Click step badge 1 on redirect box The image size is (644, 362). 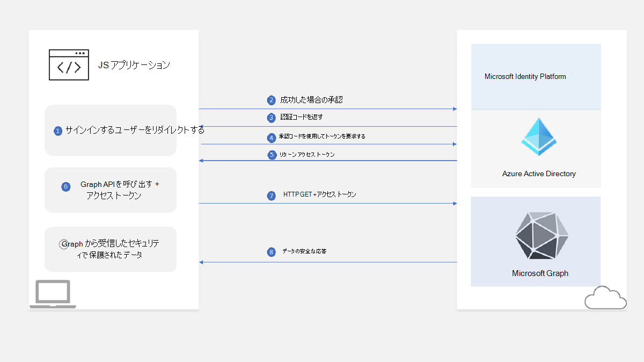tap(58, 130)
